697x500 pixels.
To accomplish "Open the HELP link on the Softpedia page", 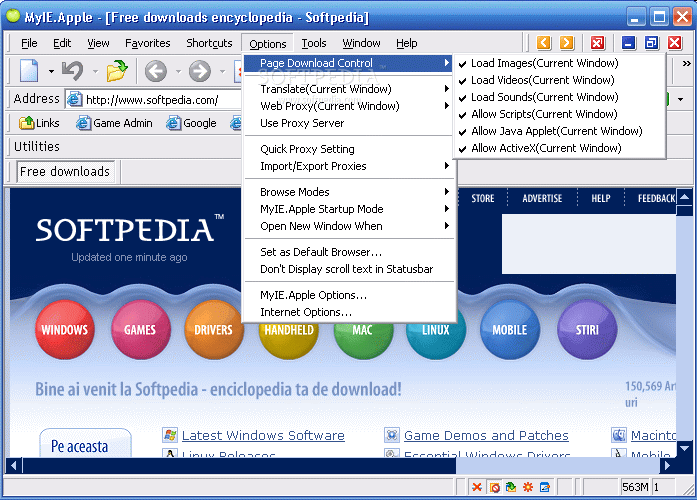I will [601, 198].
